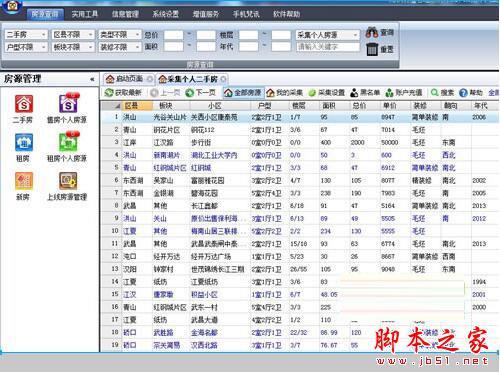Select the 武昌大道 listing row

pos(300,320)
